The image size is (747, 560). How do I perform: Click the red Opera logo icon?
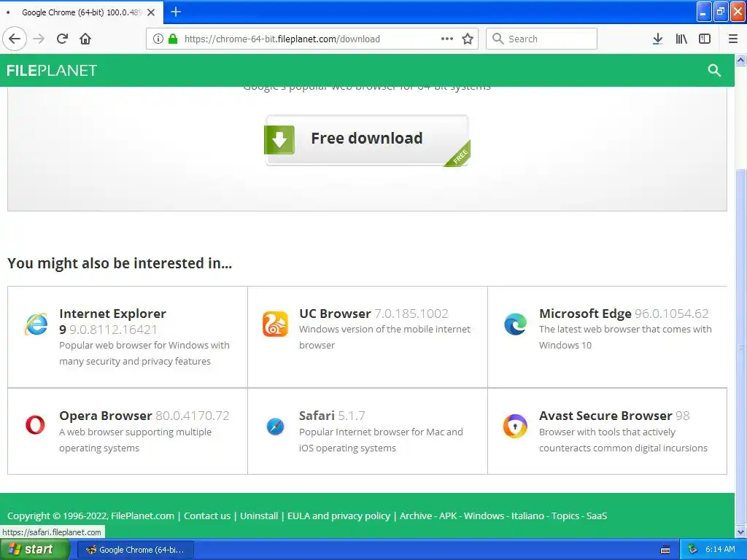(35, 425)
